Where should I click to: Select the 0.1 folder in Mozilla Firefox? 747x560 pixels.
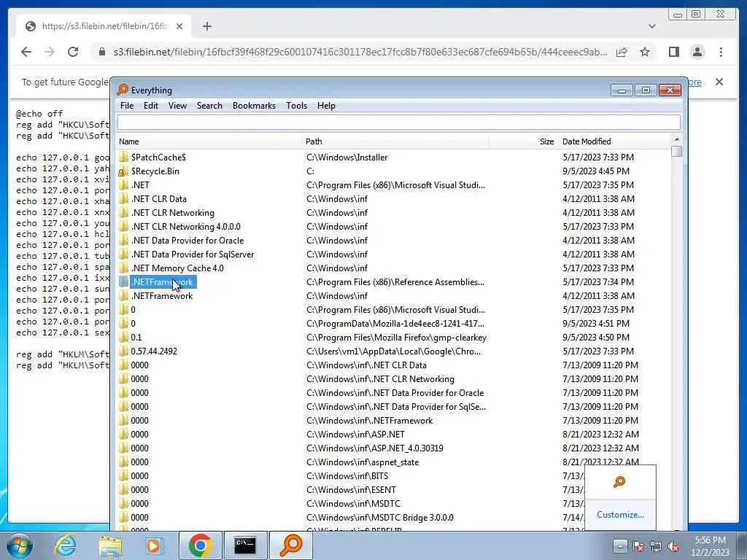pyautogui.click(x=136, y=337)
